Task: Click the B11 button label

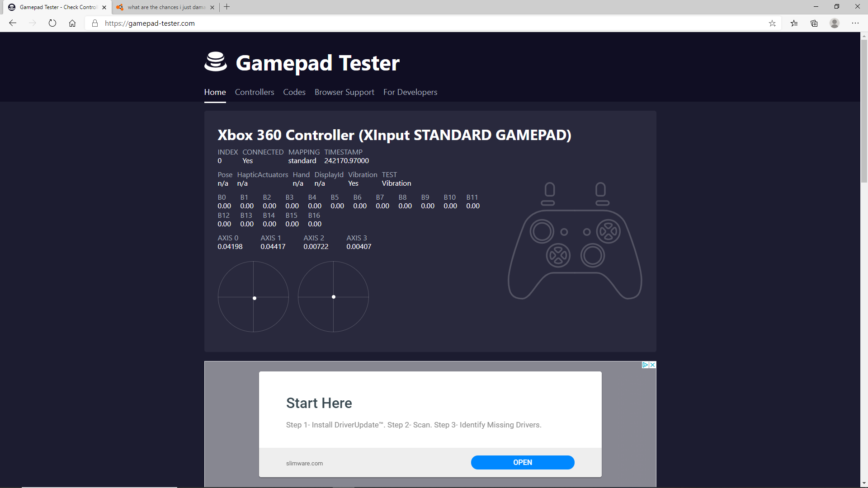Action: click(472, 197)
